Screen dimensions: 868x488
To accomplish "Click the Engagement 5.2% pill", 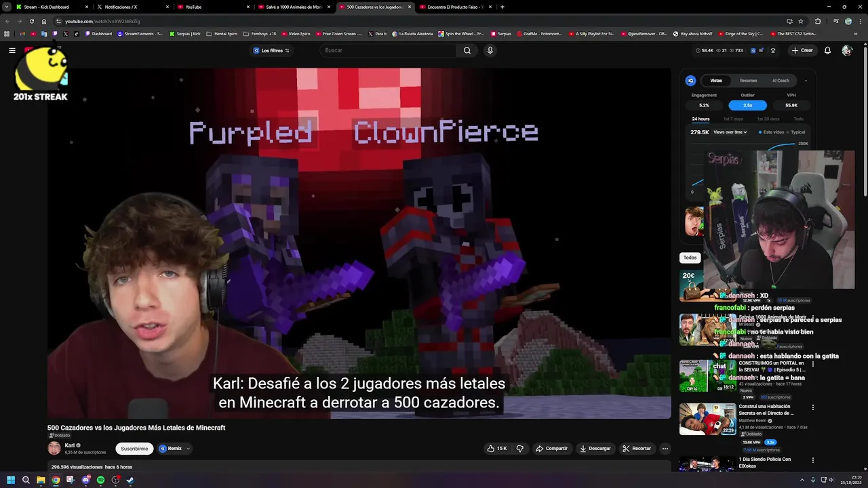I will [x=704, y=105].
